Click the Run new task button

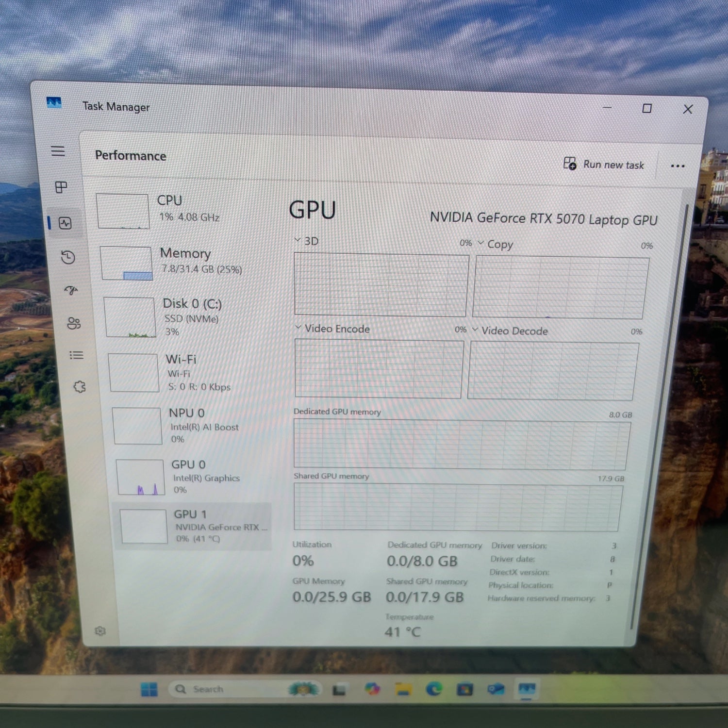[x=604, y=165]
